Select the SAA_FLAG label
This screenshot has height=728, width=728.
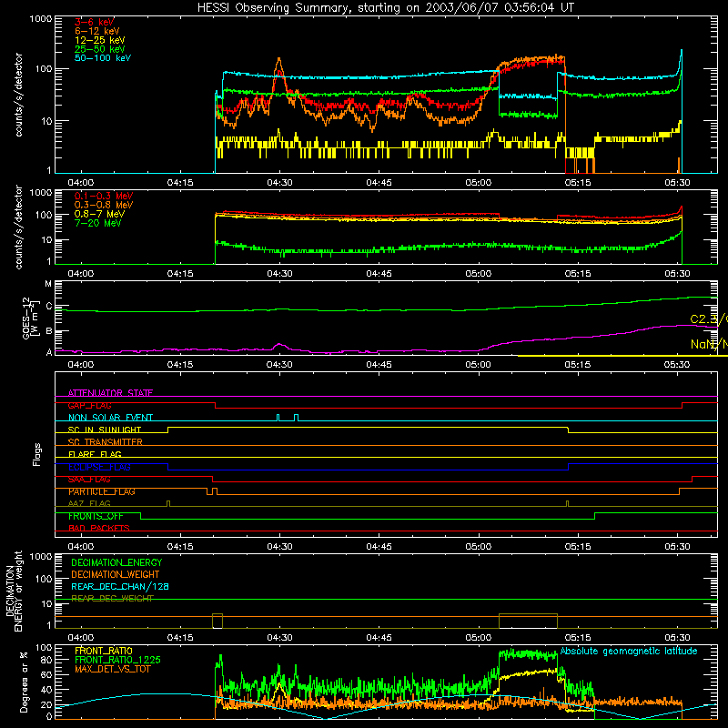[x=89, y=480]
